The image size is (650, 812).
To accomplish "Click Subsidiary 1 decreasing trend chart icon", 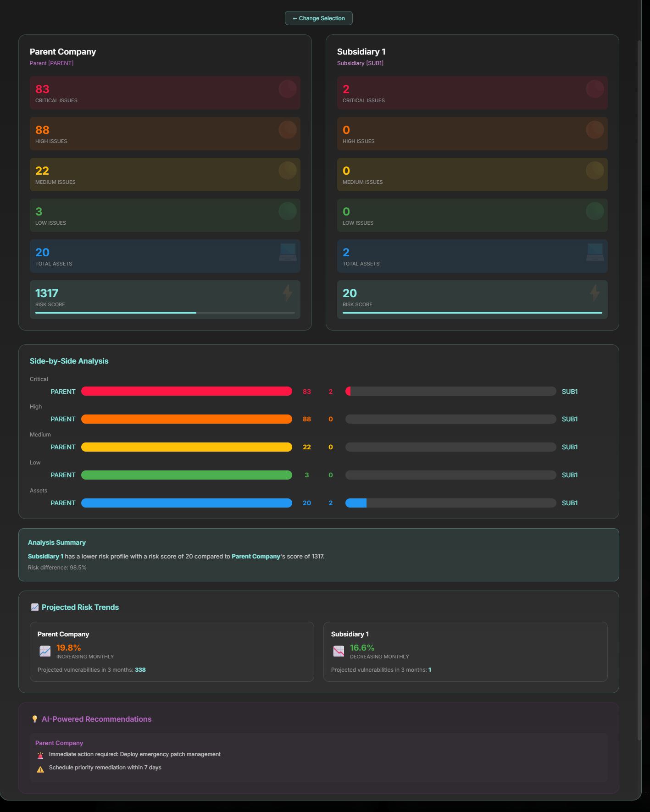I will tap(339, 651).
